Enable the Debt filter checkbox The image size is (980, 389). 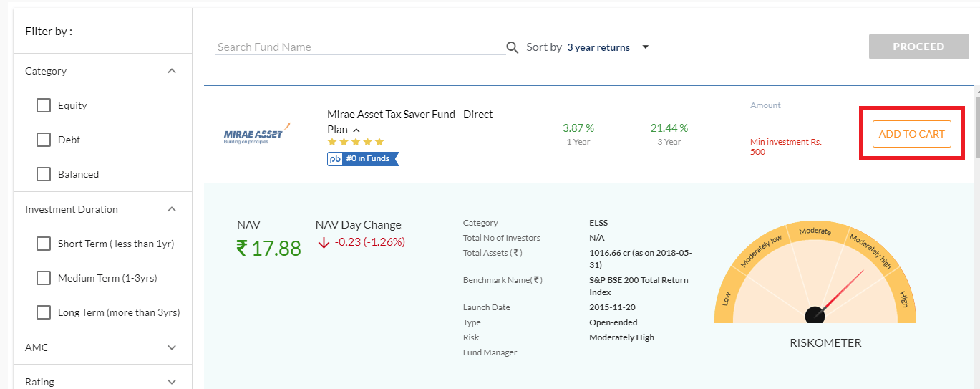[44, 140]
